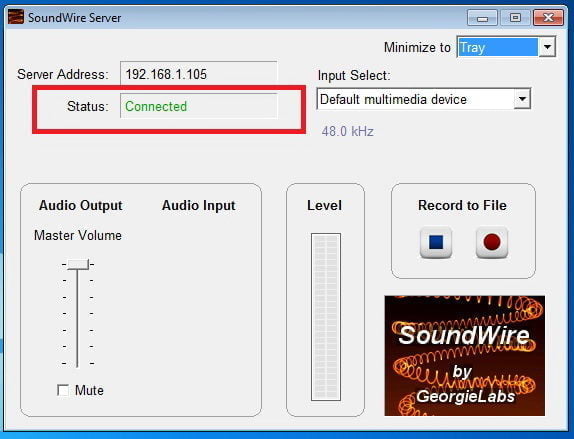Click the 48.0 kHz sample rate text

[348, 131]
